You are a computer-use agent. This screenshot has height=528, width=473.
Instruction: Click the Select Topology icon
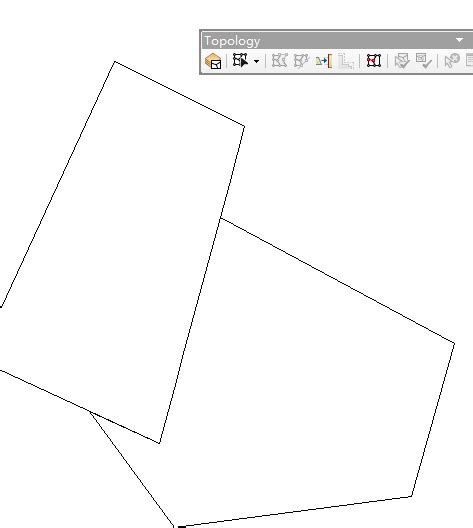point(213,61)
